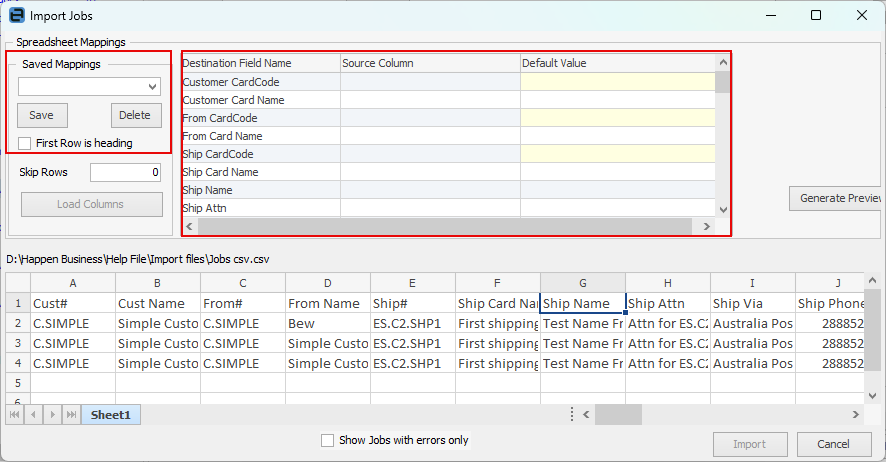Image resolution: width=886 pixels, height=462 pixels.
Task: Click the Ship Via header cell
Action: point(753,303)
